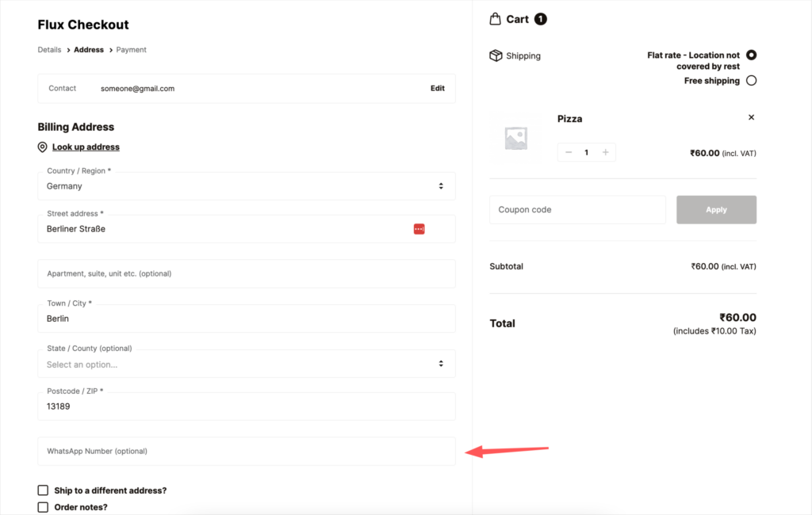812x515 pixels.
Task: Select the Free shipping option
Action: coord(751,80)
